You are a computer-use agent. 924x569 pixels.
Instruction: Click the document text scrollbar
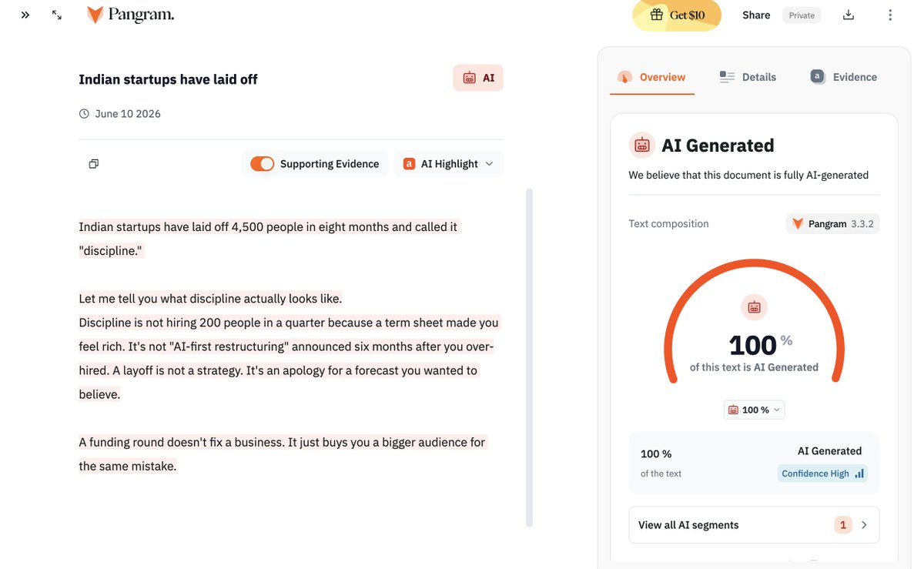tap(529, 358)
